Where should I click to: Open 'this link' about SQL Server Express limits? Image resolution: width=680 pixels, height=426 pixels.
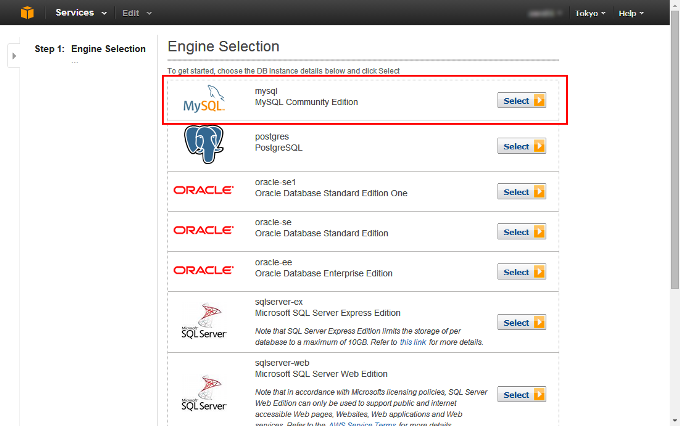(413, 342)
